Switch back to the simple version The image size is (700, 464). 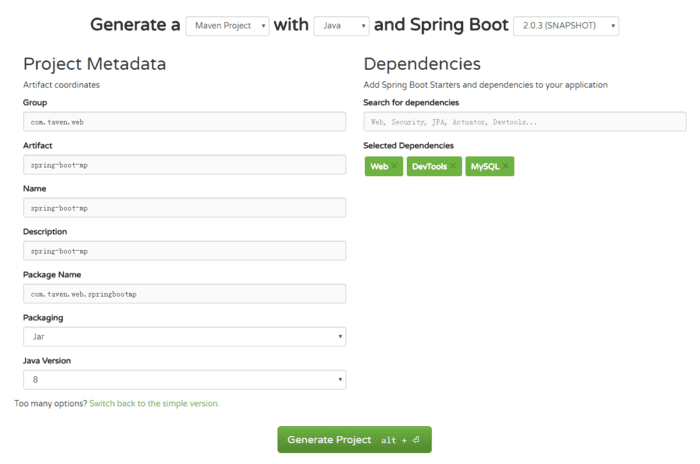tap(154, 404)
